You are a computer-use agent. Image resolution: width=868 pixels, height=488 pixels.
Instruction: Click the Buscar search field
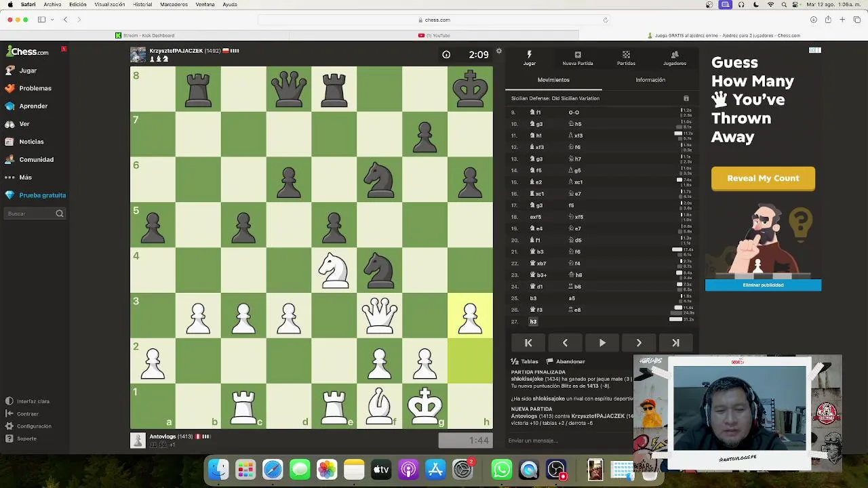pos(35,213)
